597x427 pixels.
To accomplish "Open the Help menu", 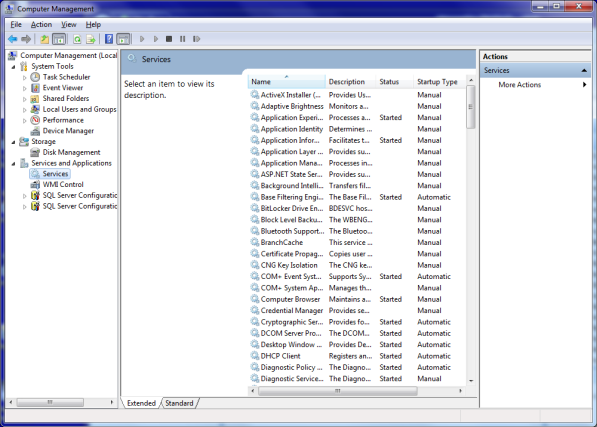I will (x=93, y=24).
